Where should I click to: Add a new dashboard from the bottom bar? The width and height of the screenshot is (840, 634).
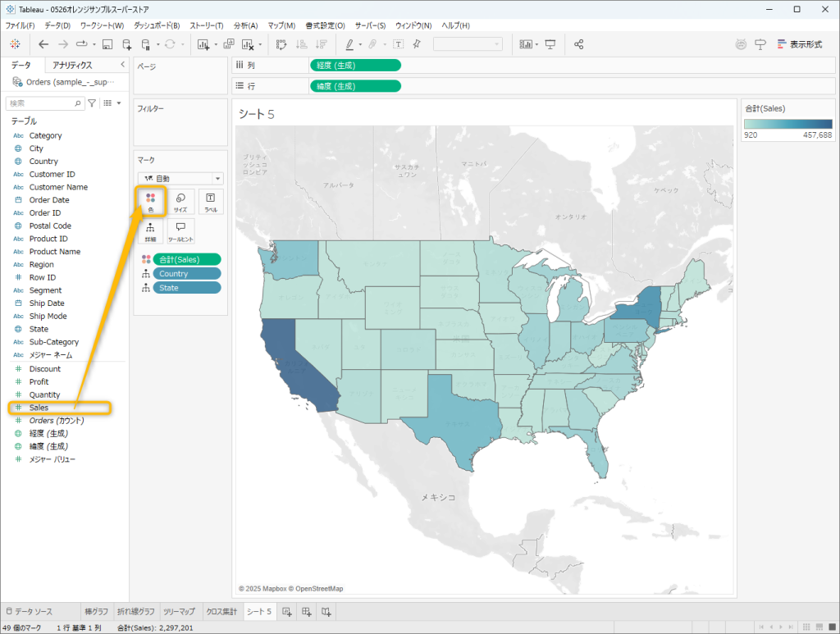tap(306, 612)
